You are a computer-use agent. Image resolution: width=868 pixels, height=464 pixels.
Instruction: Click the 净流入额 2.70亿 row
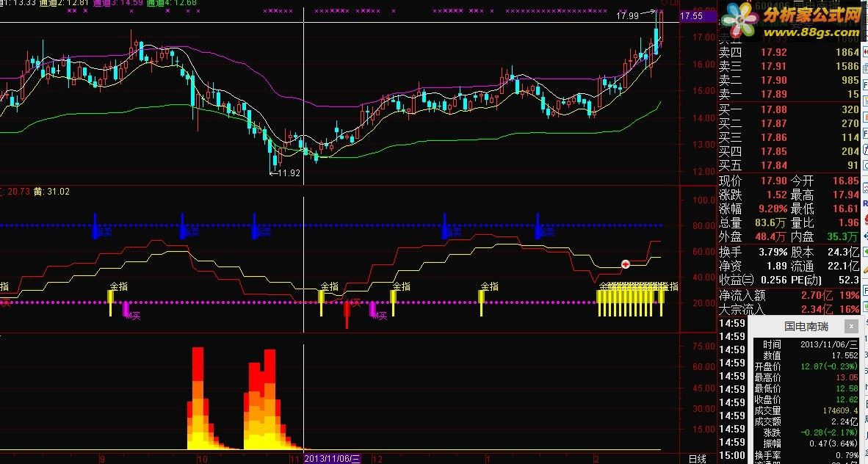click(x=789, y=296)
